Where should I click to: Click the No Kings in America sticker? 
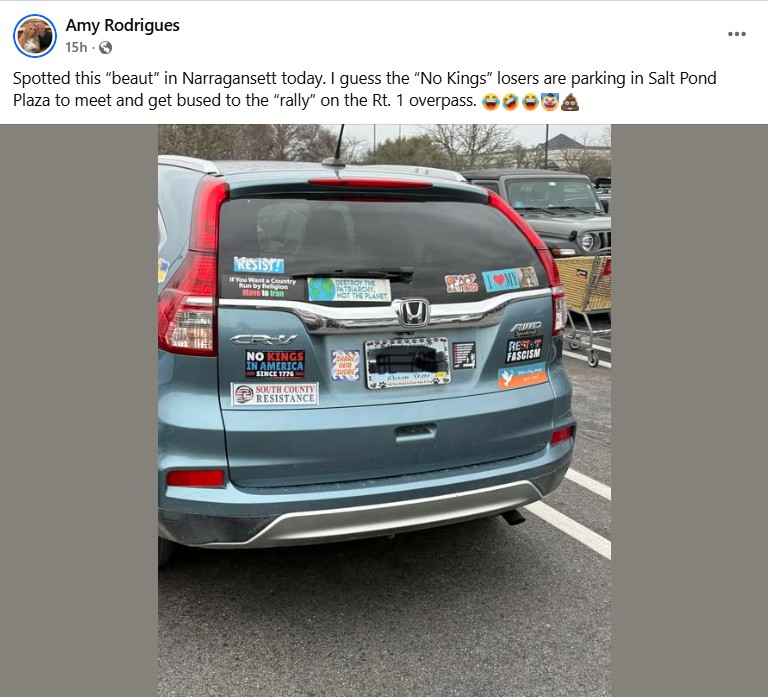tap(275, 364)
